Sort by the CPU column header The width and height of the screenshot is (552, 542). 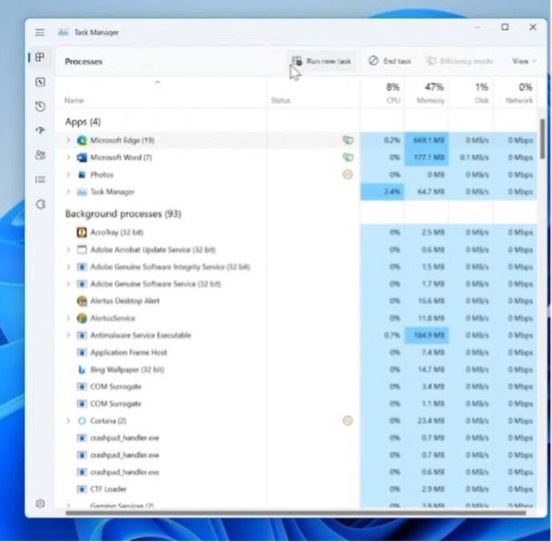coord(393,101)
